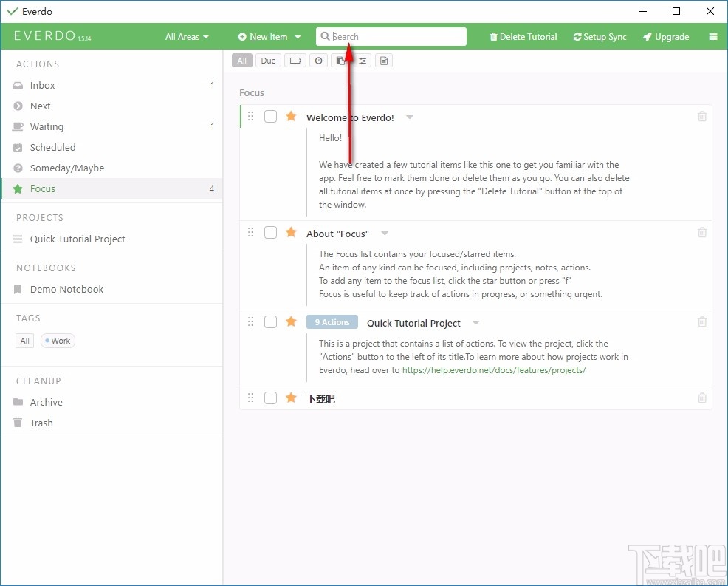Click the Quick Tutorial Project item title

(x=413, y=323)
